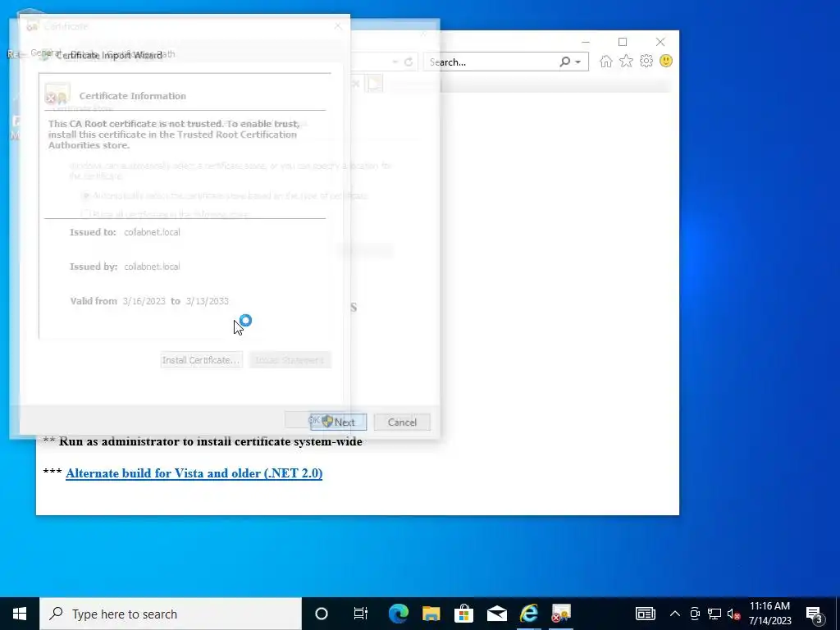840x630 pixels.
Task: Click the magnifier search icon in Internet Explorer
Action: [x=564, y=62]
